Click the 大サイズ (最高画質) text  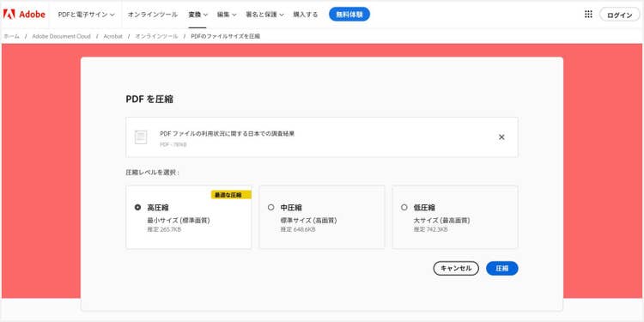click(441, 221)
